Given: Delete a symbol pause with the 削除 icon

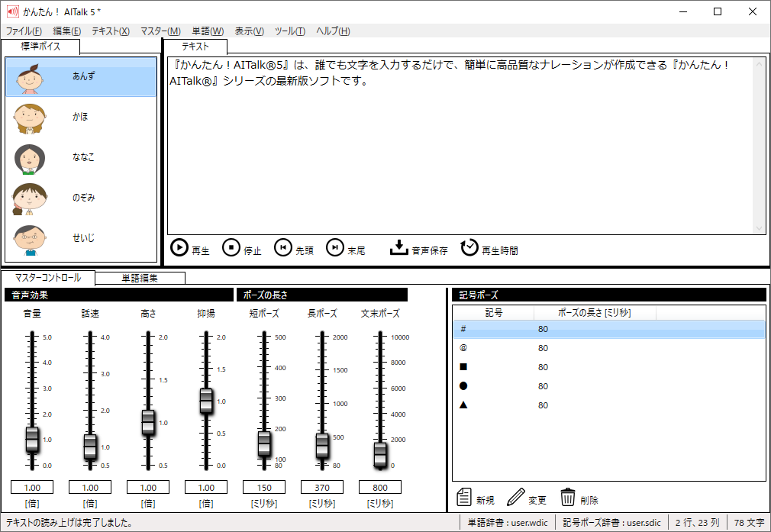Looking at the screenshot, I should tap(568, 497).
